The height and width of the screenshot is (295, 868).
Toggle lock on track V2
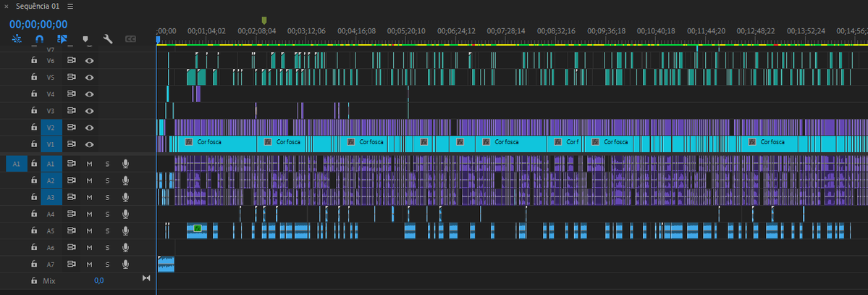click(34, 127)
